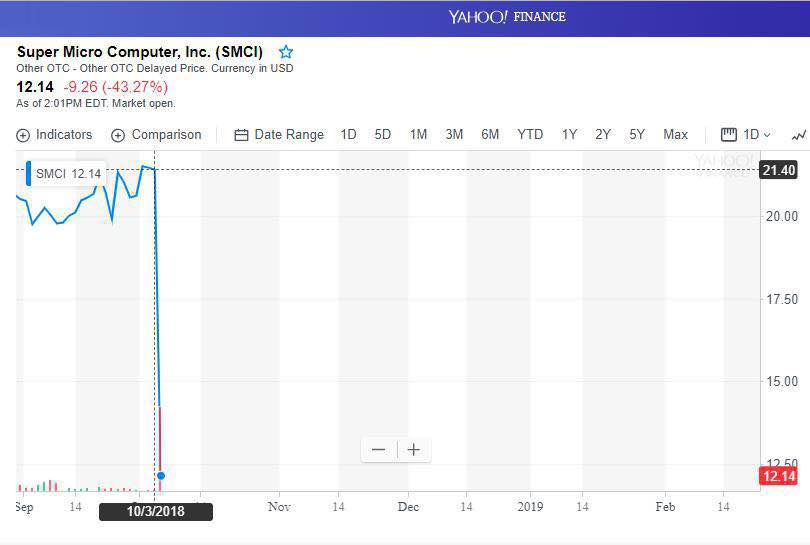Show the 5Y chart range
Image resolution: width=810 pixels, height=545 pixels.
637,135
